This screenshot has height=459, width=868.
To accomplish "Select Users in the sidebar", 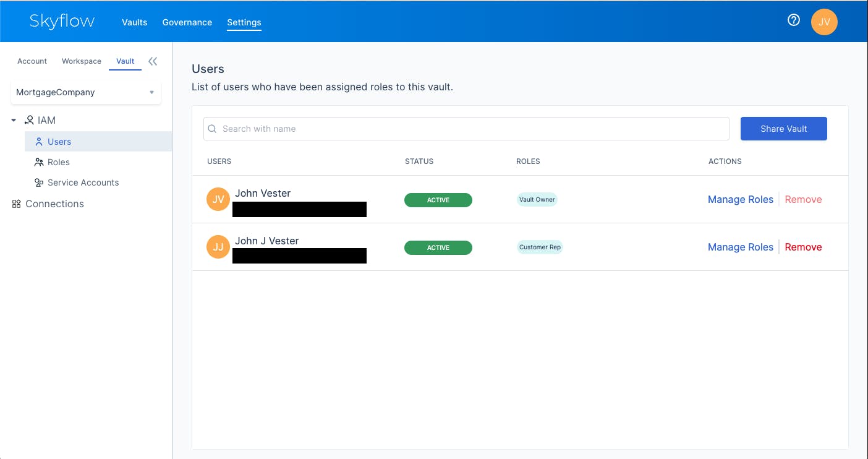I will coord(98,142).
